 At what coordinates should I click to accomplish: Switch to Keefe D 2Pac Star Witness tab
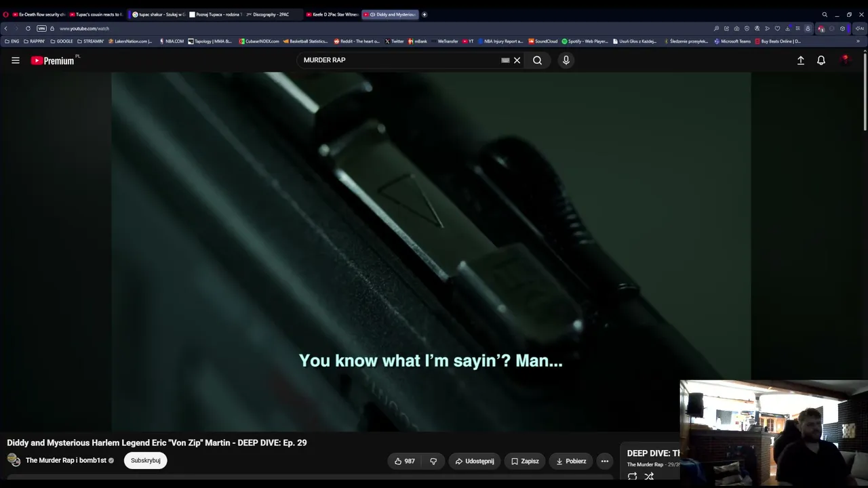[332, 14]
